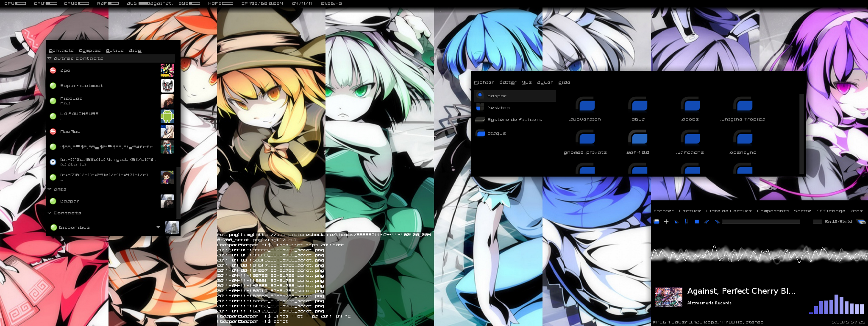Open the Disponible status dropdown arrow

[159, 228]
